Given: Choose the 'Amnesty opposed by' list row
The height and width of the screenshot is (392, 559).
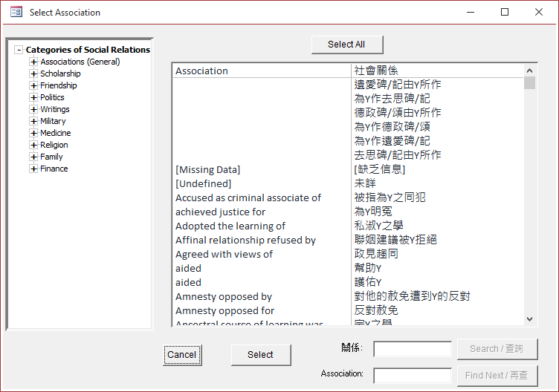Looking at the screenshot, I should [224, 296].
